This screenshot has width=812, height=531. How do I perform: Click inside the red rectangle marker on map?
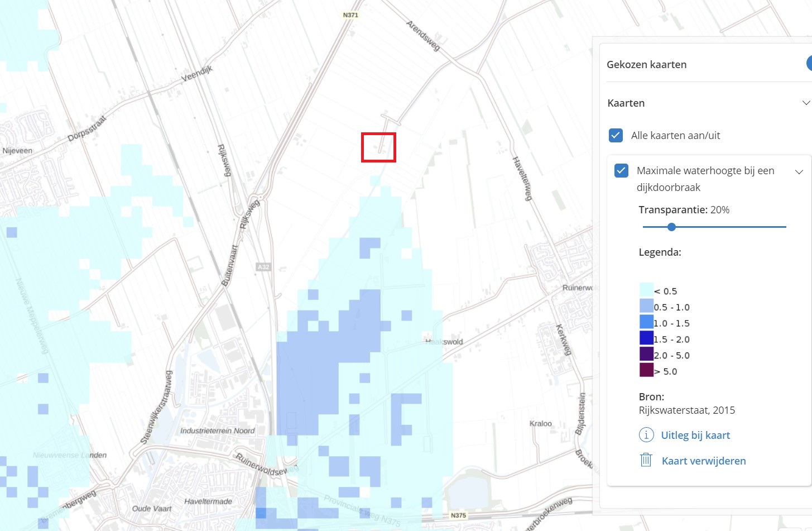tap(378, 147)
